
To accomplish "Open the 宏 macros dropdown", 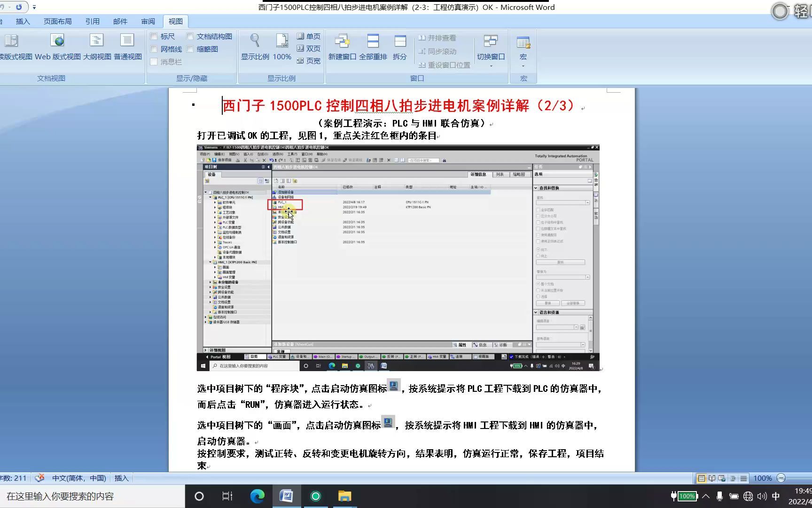I will 523,51.
